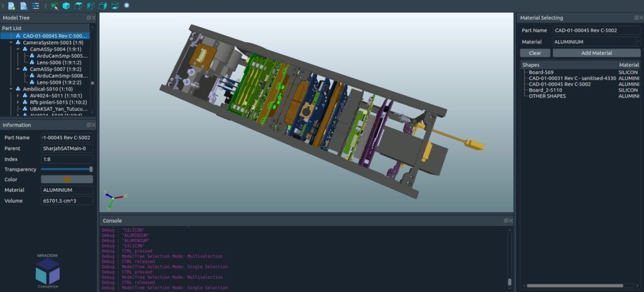Click the new file icon with plus
This screenshot has height=292, width=644.
click(x=11, y=6)
